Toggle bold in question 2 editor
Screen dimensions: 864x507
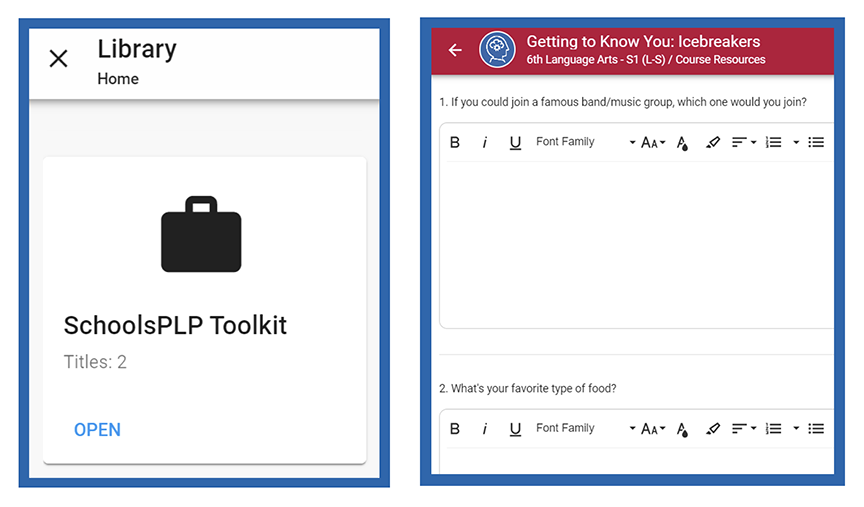[x=455, y=429]
